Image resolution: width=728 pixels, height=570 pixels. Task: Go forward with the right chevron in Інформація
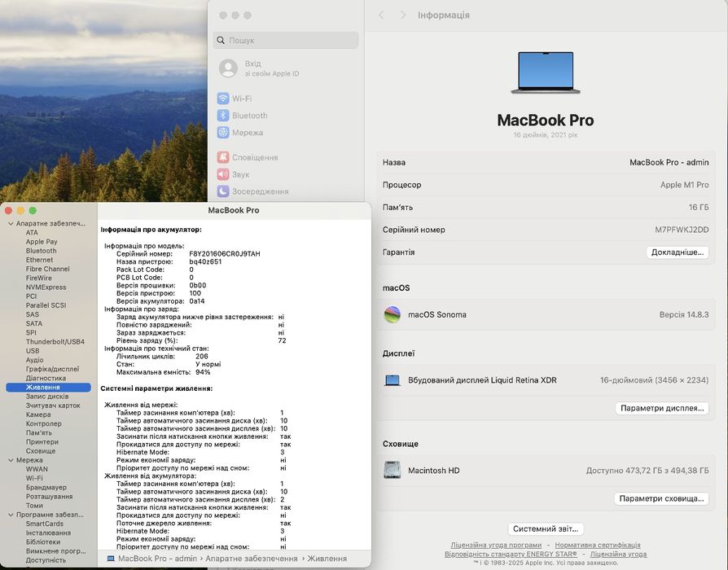tap(402, 15)
